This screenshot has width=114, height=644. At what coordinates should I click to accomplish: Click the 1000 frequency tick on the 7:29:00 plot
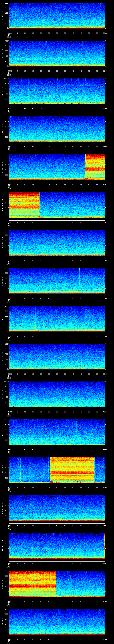click(6, 3)
